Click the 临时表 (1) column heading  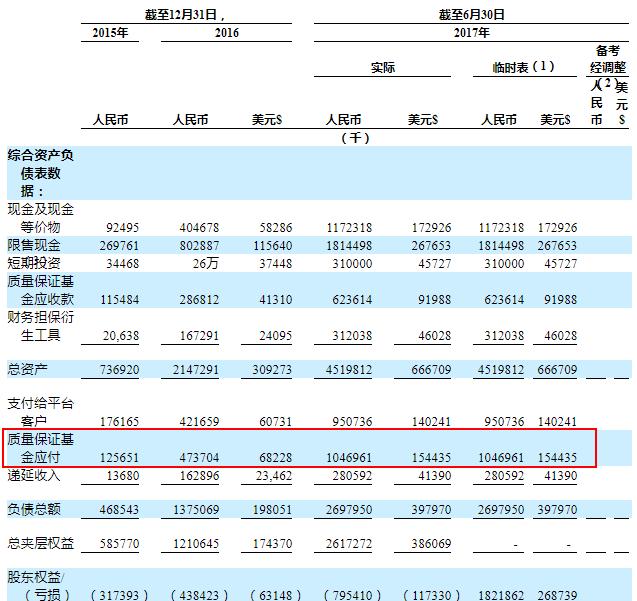[x=523, y=67]
